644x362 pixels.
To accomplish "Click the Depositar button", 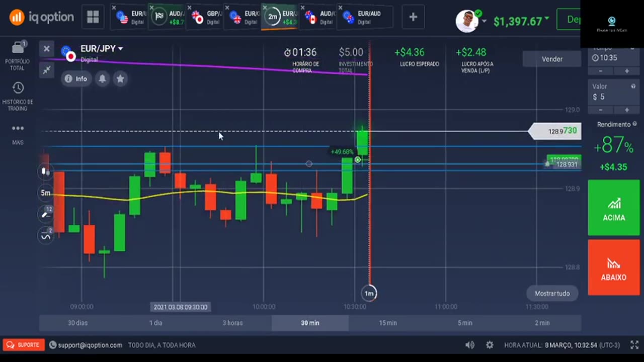I will click(x=569, y=20).
